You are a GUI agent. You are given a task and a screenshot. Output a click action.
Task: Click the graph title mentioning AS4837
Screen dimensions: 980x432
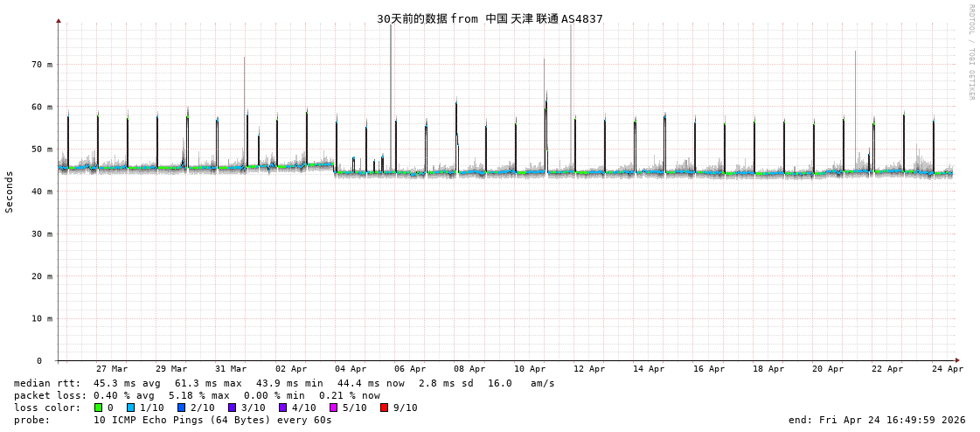tap(490, 18)
